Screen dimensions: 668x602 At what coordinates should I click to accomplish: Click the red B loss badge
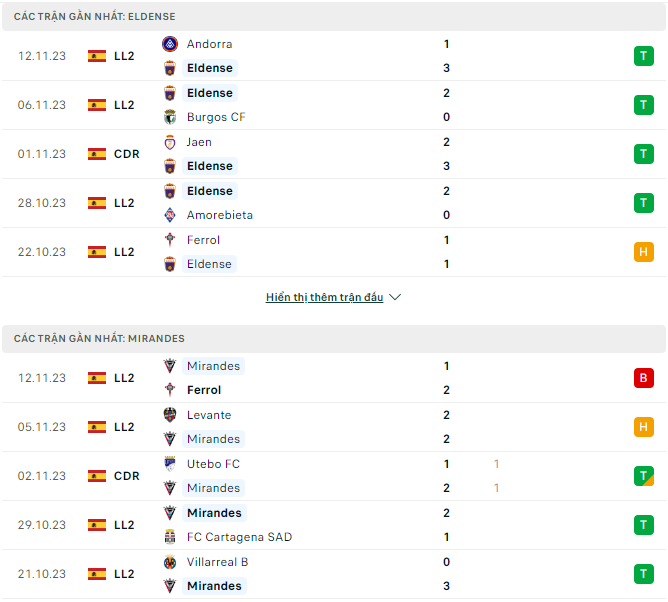pyautogui.click(x=643, y=378)
